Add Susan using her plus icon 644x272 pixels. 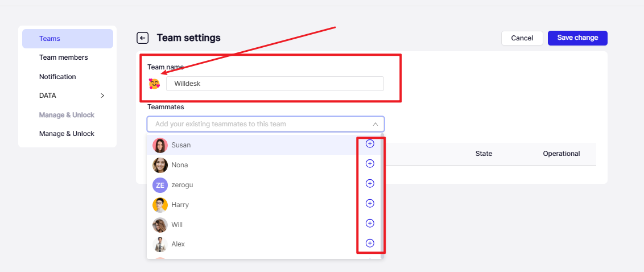point(370,144)
